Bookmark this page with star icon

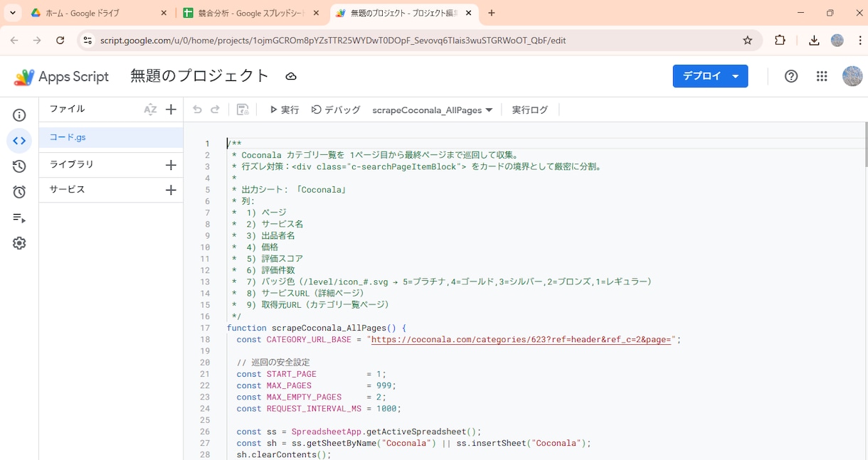point(748,41)
